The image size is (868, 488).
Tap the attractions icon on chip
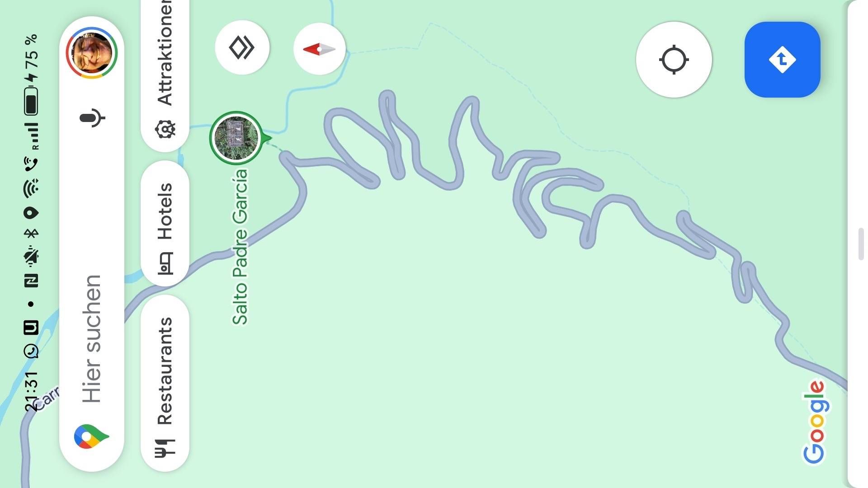(x=165, y=129)
